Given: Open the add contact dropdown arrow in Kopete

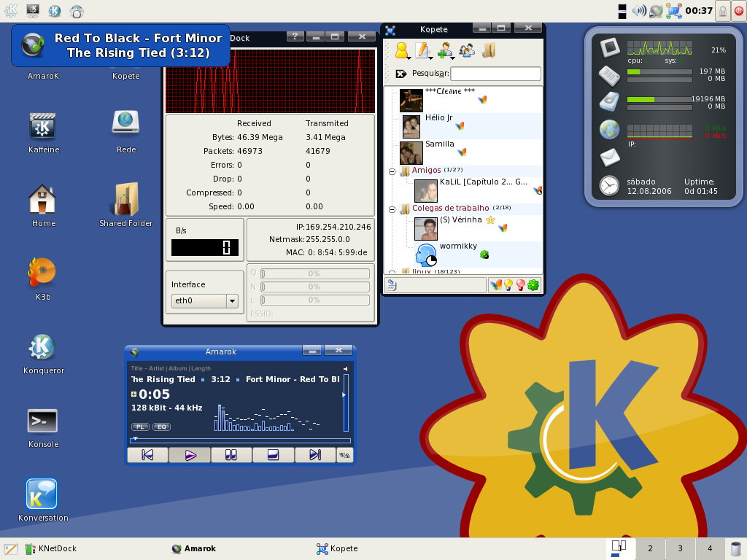Looking at the screenshot, I should tap(452, 58).
